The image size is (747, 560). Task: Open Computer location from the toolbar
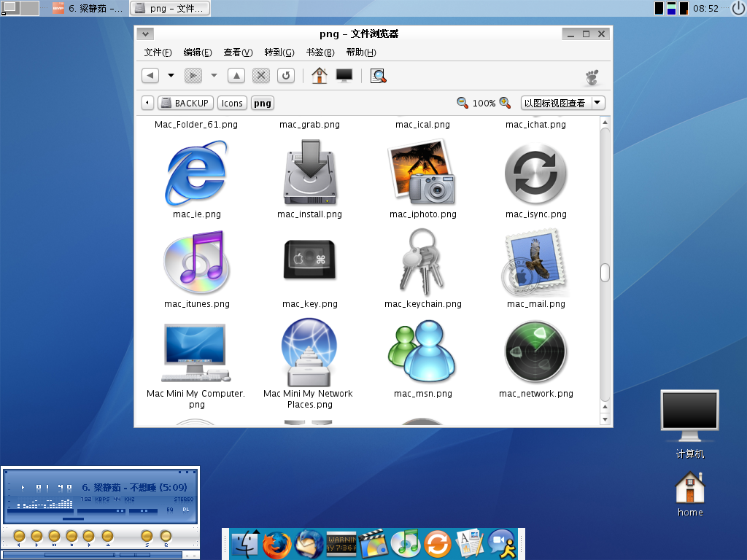pos(344,75)
